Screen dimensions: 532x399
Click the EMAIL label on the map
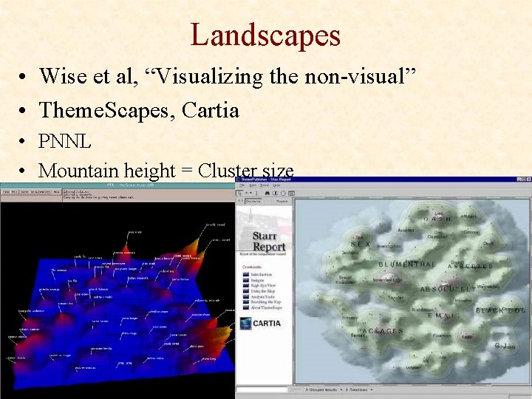[x=443, y=316]
